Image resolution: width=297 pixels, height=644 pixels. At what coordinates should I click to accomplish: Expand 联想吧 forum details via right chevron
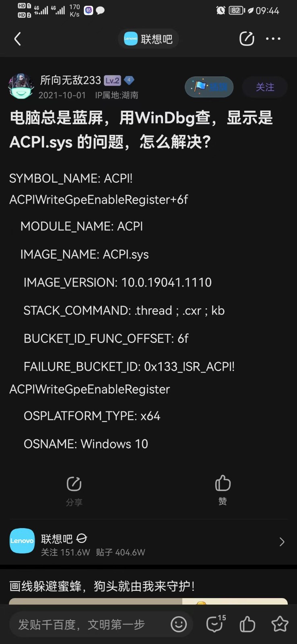click(282, 542)
